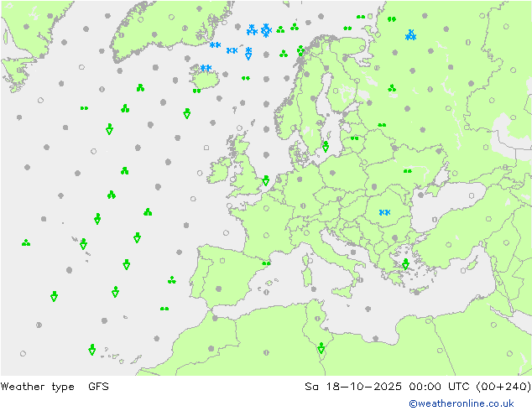The height and width of the screenshot is (411, 532).
Task: Click the green rain symbol on Spain's northeast coast
Action: (266, 263)
